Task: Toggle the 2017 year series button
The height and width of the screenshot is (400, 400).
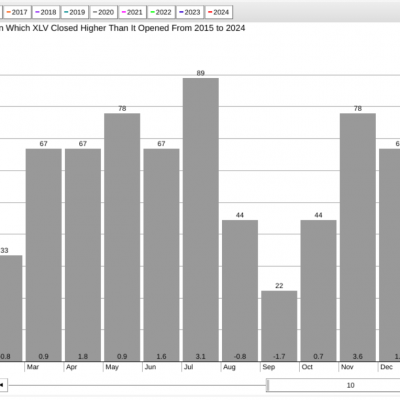Action: tap(17, 12)
